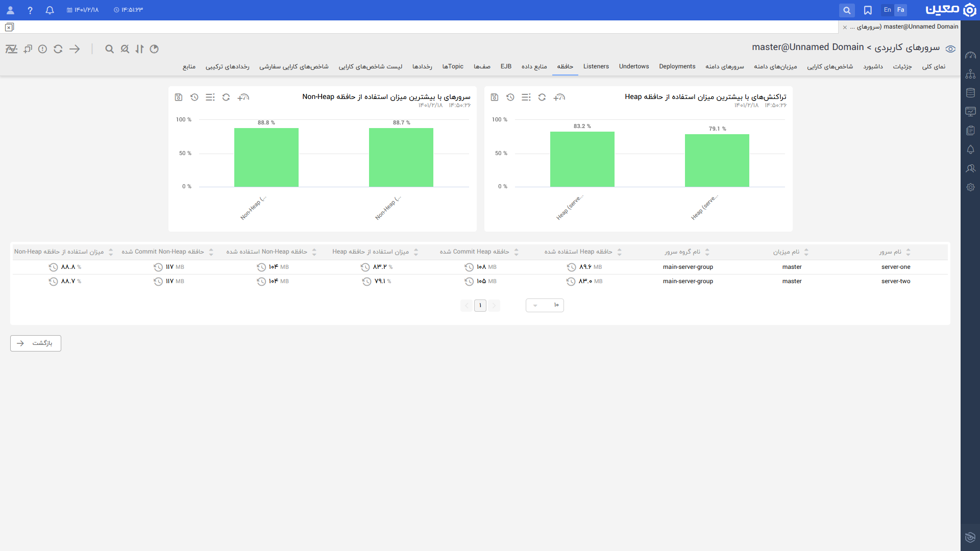
Task: Click the chart trend toolbar icon
Action: click(11, 49)
